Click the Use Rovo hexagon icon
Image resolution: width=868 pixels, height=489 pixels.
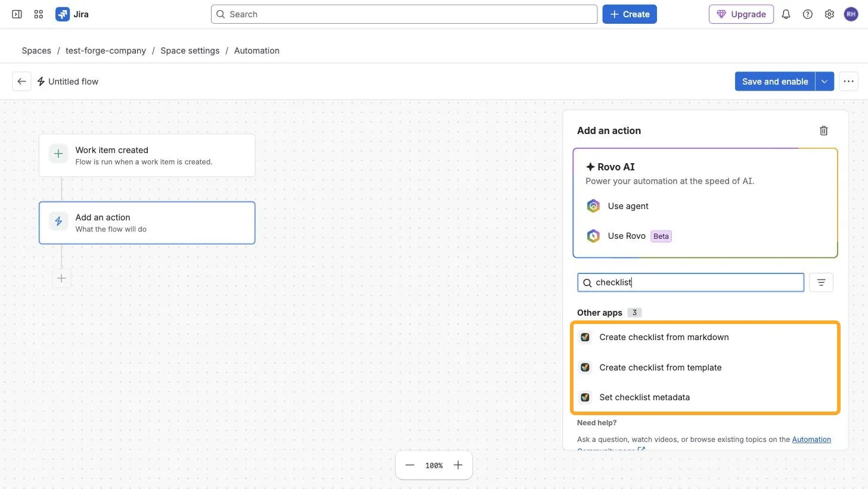(593, 236)
